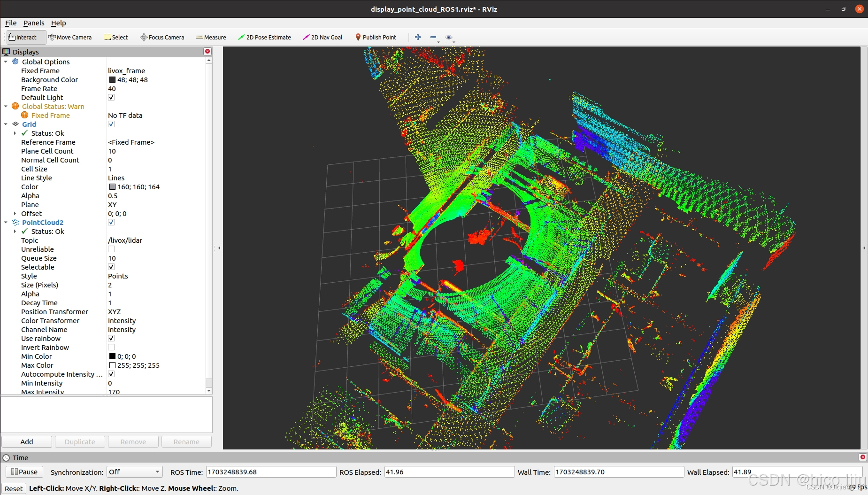Choose the Select tool in toolbar
The width and height of the screenshot is (868, 495).
click(115, 37)
